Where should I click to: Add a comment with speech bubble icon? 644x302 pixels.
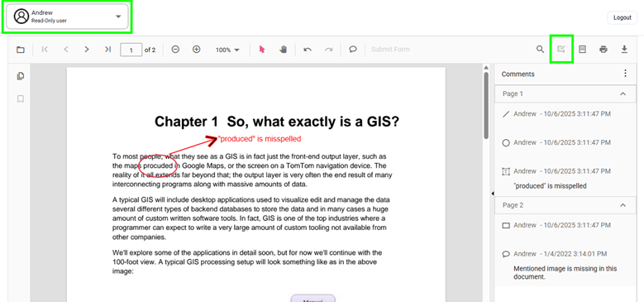[x=353, y=50]
